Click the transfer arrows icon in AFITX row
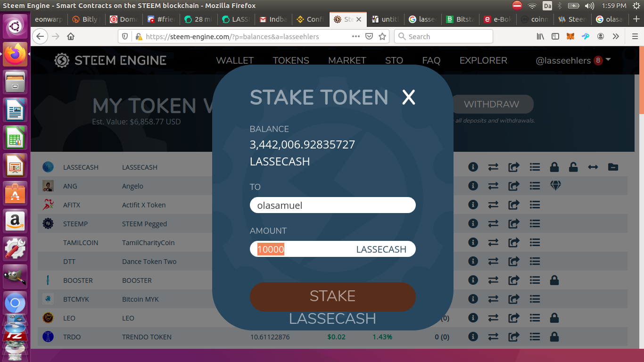644x362 pixels. (493, 205)
